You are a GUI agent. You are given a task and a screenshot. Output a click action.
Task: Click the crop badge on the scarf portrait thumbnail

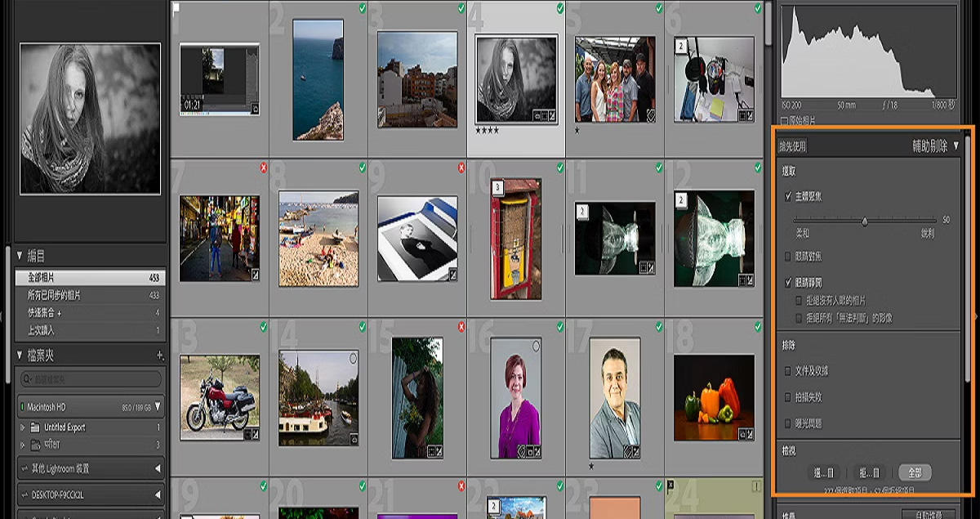[545, 117]
